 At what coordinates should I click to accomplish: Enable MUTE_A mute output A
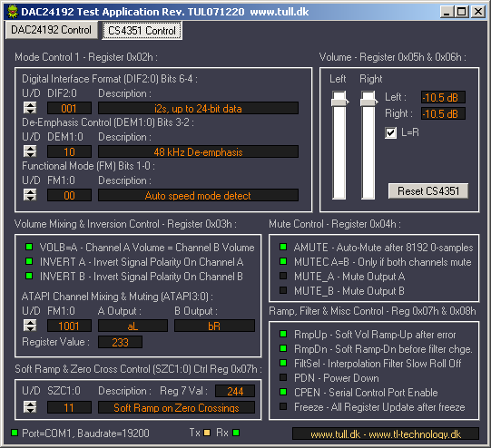tap(283, 276)
